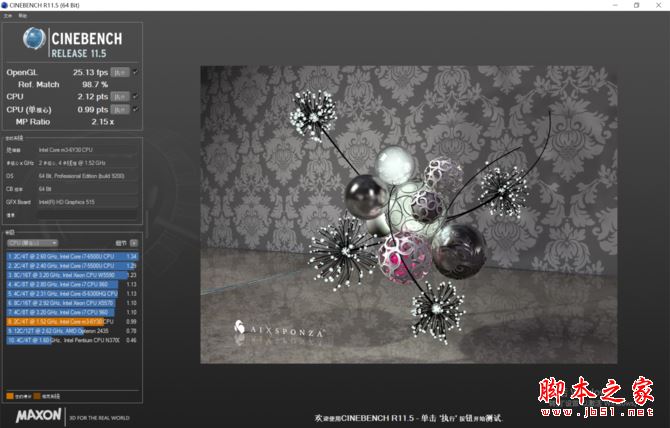Toggle the CPU test checkbox
The height and width of the screenshot is (428, 670).
click(x=135, y=97)
